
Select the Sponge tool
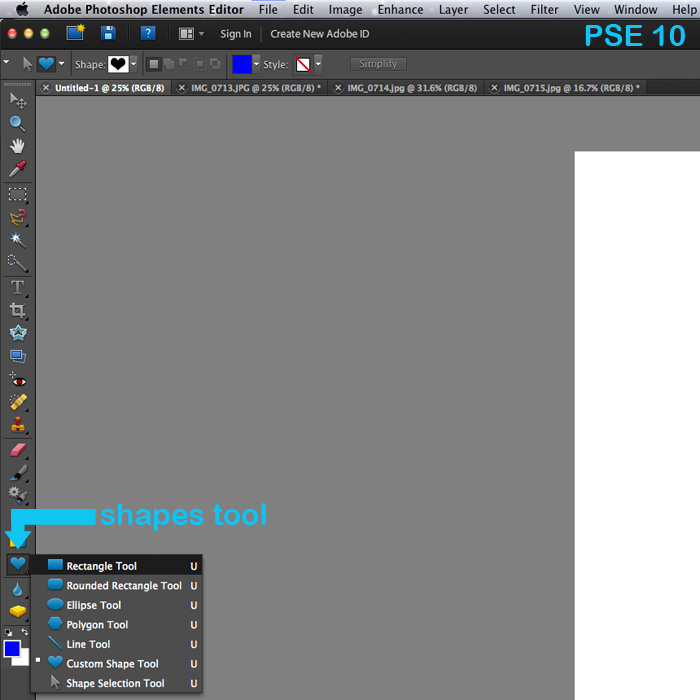(x=18, y=611)
